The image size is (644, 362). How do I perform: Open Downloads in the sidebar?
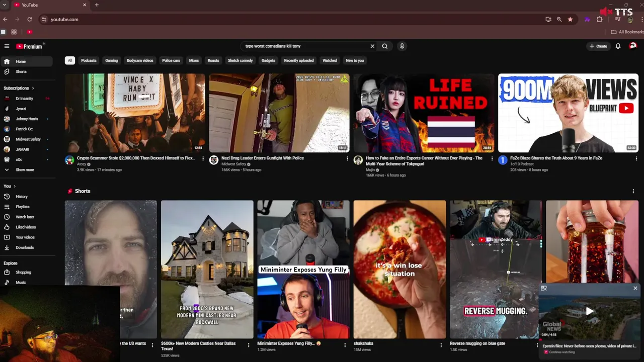26,247
